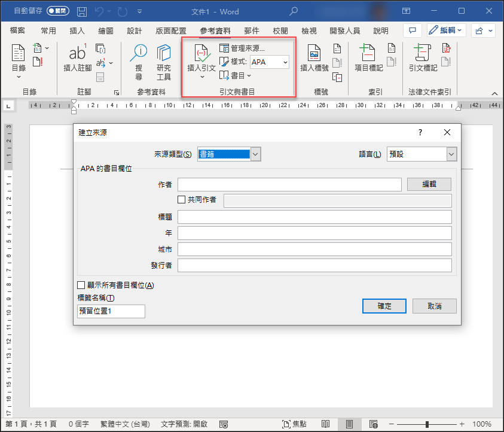
Task: Expand the 來源類型 dropdown
Action: [255, 154]
